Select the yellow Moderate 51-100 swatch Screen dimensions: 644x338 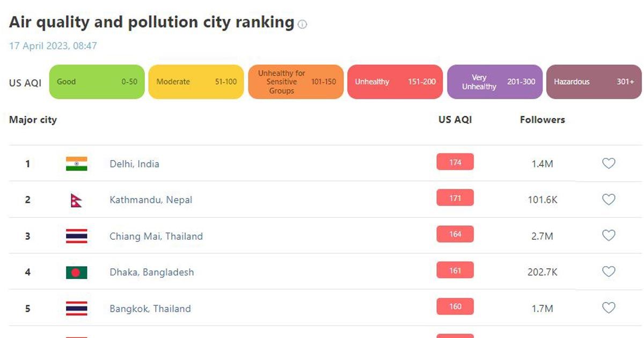(196, 82)
